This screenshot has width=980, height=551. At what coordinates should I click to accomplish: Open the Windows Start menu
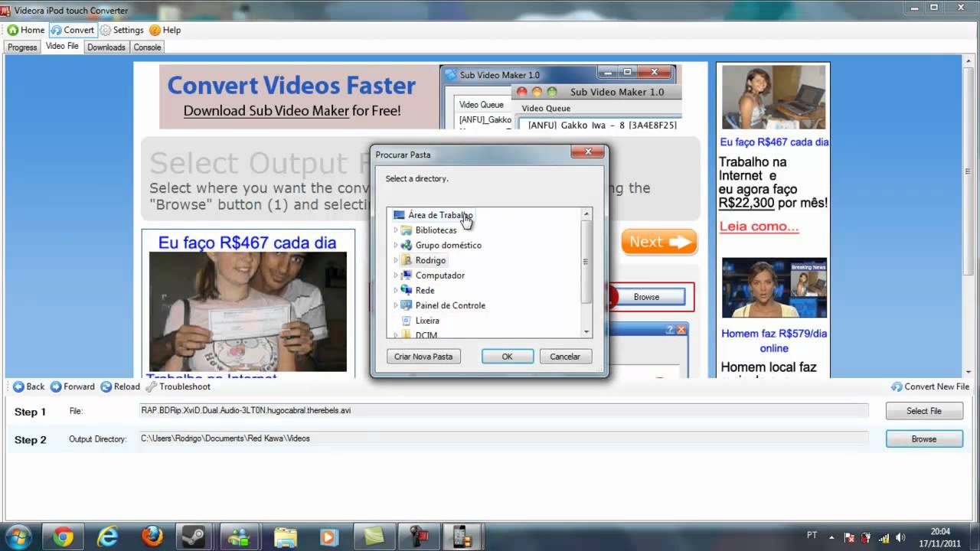click(x=18, y=536)
